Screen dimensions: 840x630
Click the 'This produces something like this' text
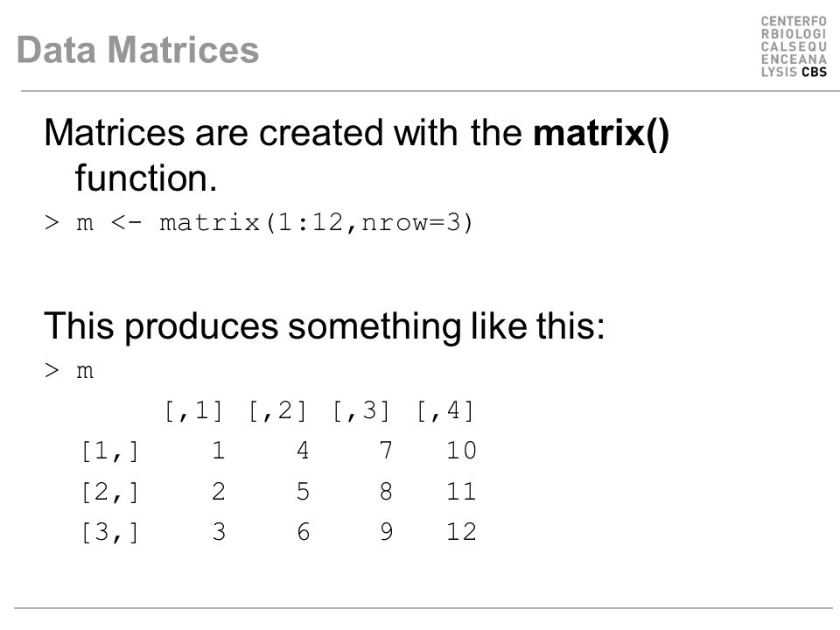click(x=324, y=325)
